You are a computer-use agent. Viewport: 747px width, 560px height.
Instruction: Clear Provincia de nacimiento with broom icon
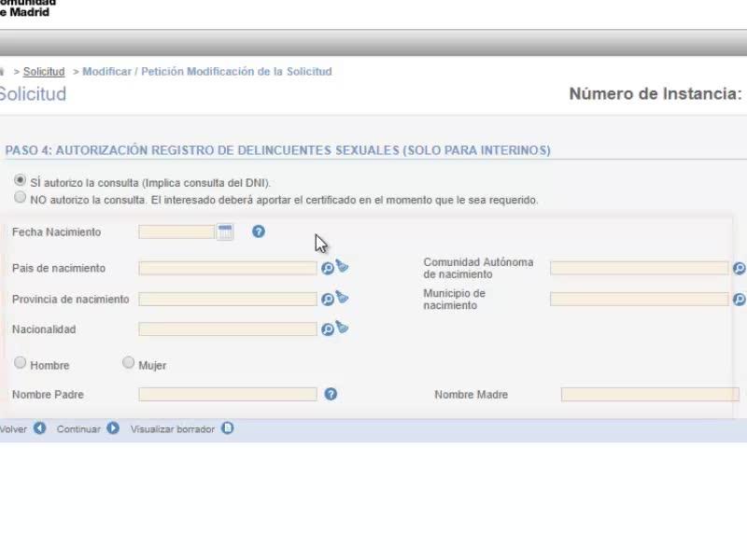pos(342,297)
